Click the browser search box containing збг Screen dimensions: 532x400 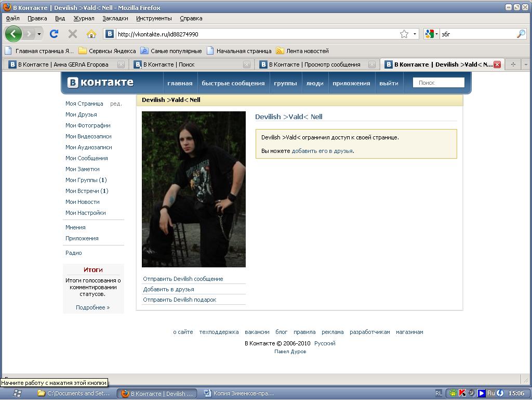pyautogui.click(x=478, y=34)
